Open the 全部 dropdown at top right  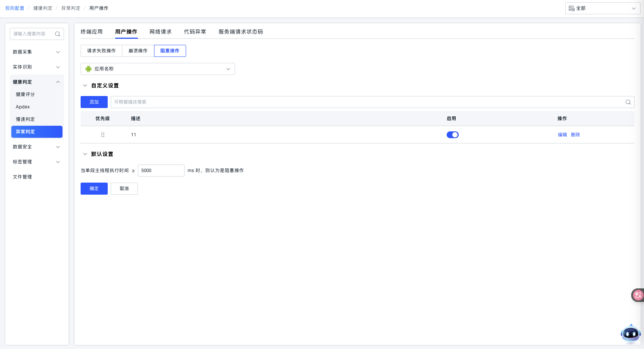(x=602, y=8)
